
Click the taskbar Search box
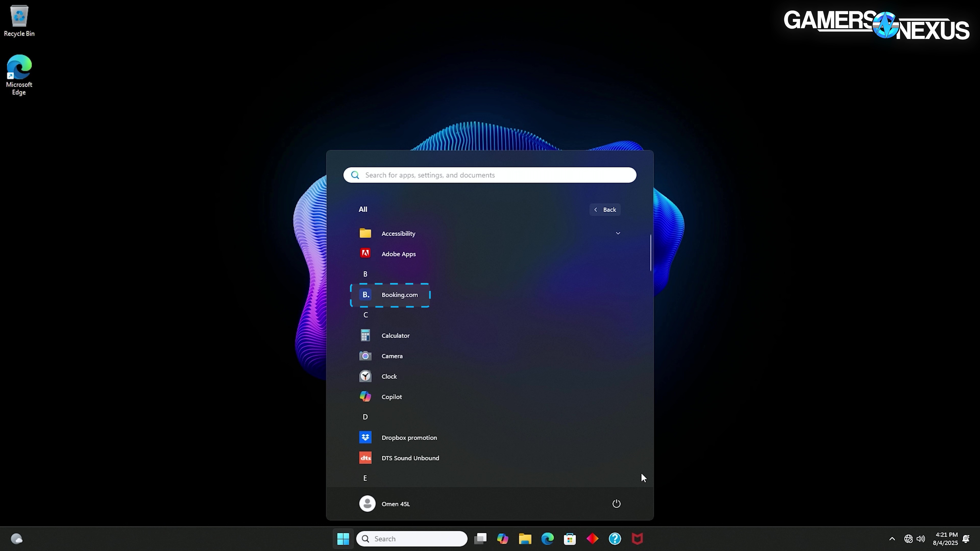[412, 539]
